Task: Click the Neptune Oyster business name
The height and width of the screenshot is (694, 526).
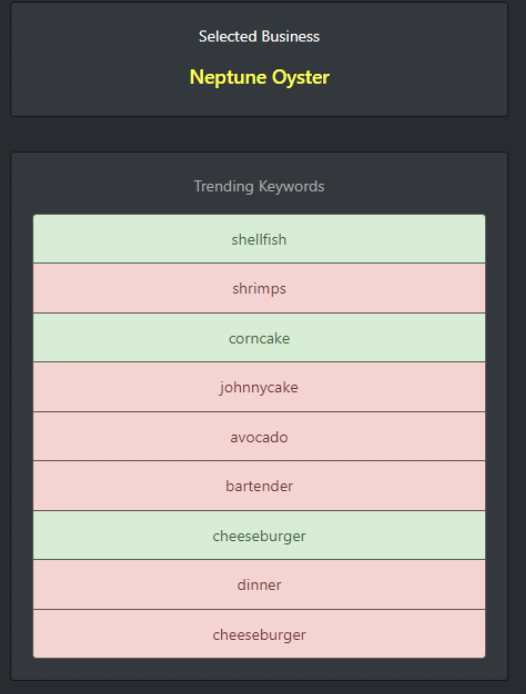Action: [x=259, y=77]
